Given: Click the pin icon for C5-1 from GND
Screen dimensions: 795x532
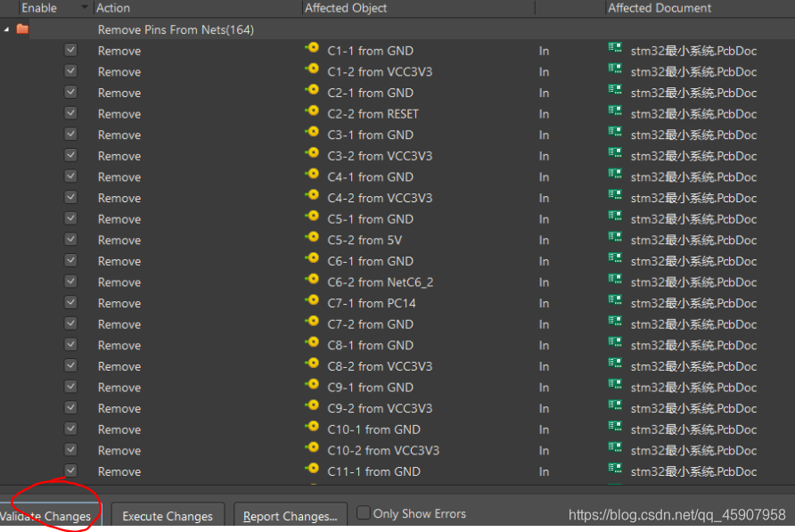Looking at the screenshot, I should click(x=312, y=217).
